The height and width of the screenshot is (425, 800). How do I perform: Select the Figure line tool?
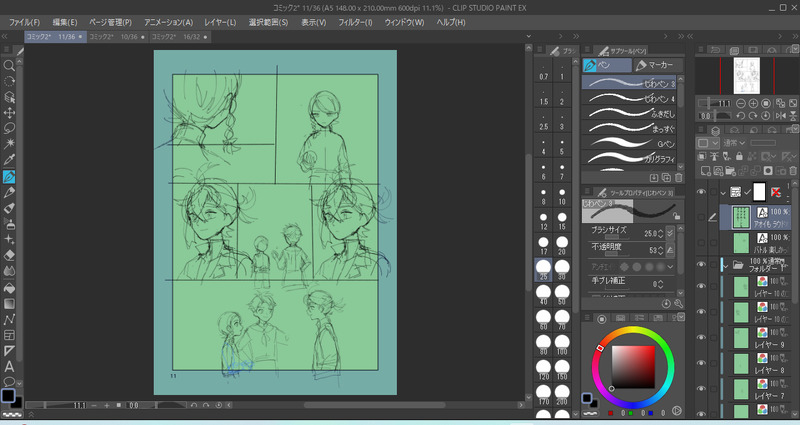(9, 319)
